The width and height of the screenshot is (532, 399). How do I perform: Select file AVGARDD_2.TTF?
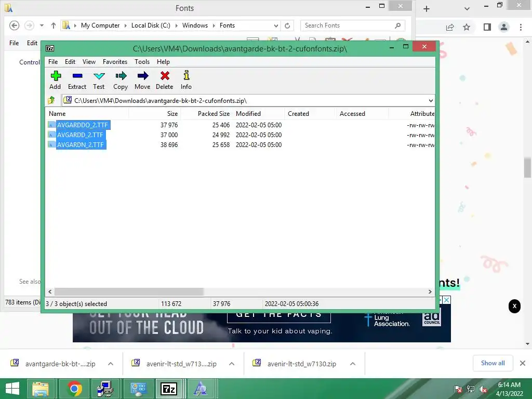tap(79, 135)
